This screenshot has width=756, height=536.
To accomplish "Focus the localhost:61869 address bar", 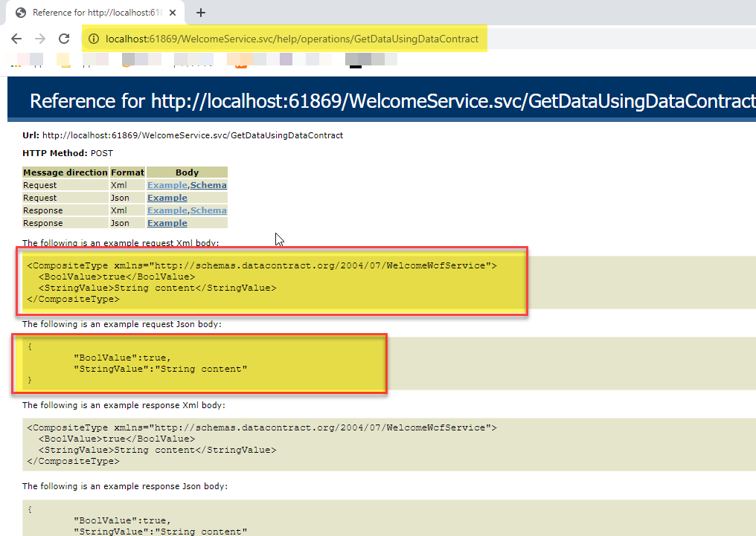I will pos(292,39).
